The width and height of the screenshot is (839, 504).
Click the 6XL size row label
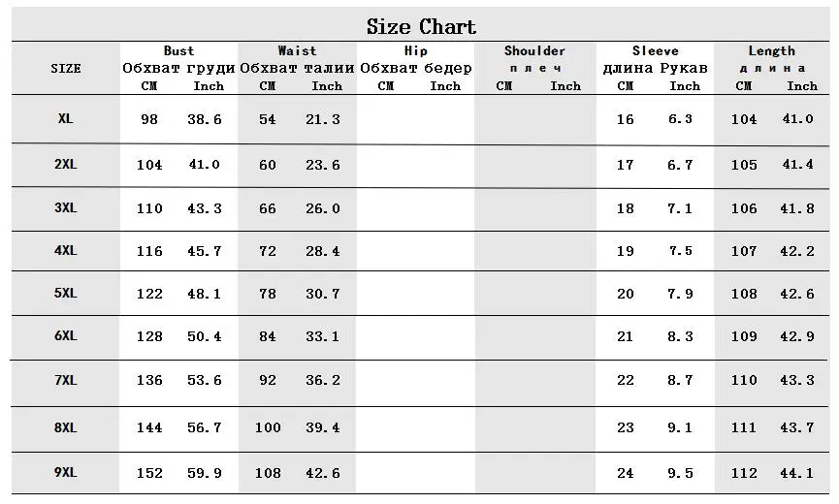coord(65,335)
